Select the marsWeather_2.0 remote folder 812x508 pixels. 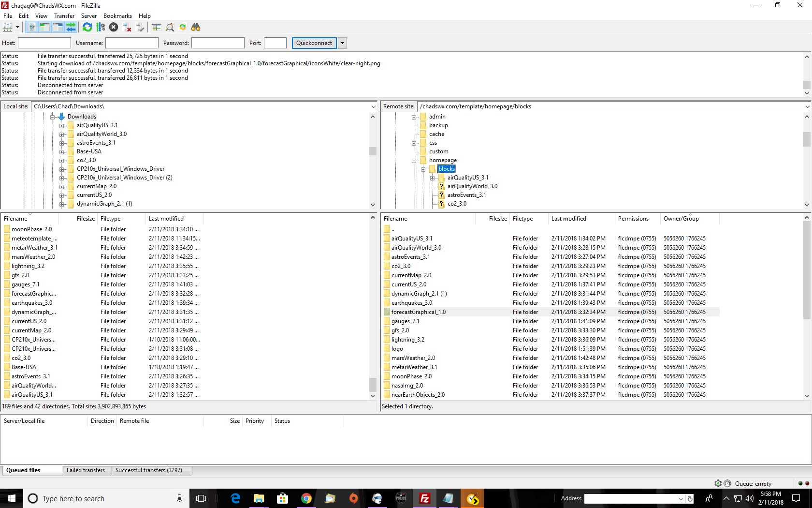coord(551,358)
